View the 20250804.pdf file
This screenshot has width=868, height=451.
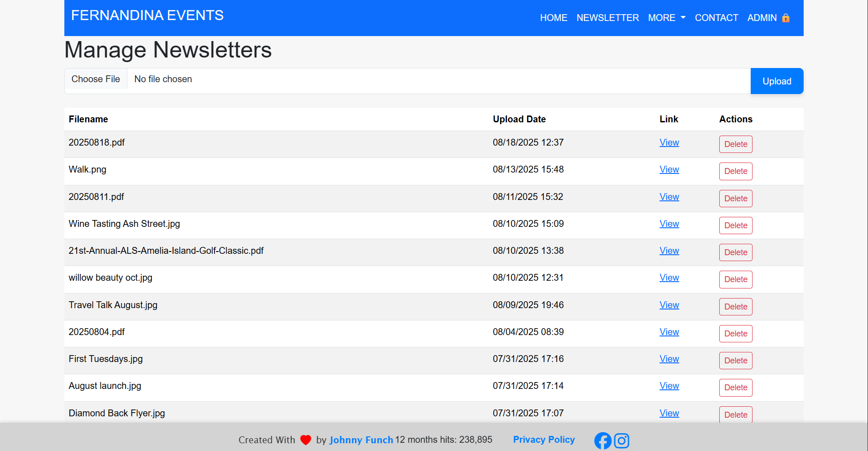click(x=669, y=332)
